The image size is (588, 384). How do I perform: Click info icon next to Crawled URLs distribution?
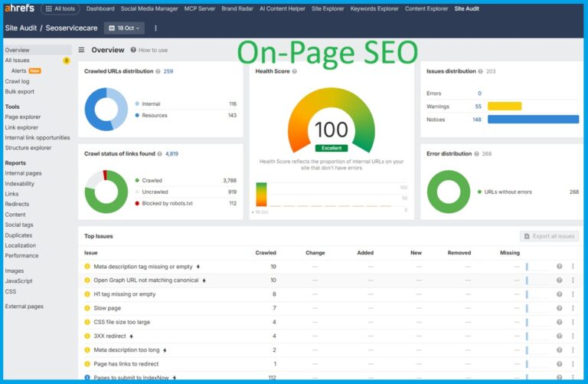pos(158,71)
